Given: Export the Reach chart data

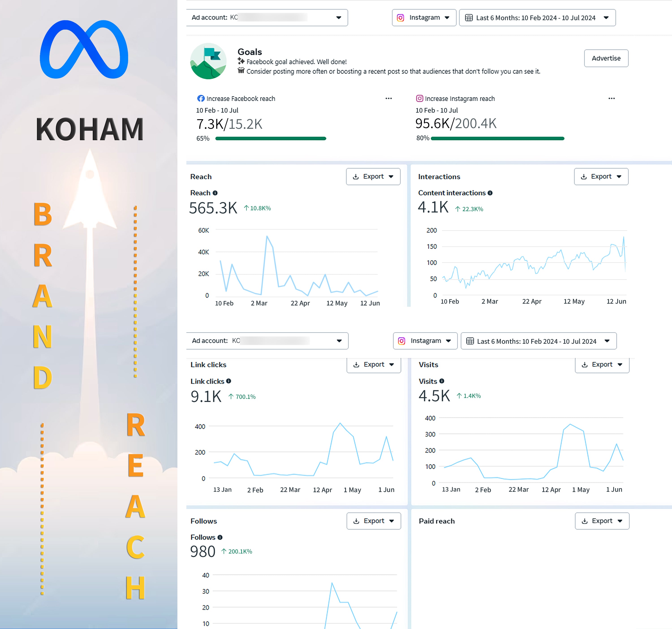Looking at the screenshot, I should point(373,176).
